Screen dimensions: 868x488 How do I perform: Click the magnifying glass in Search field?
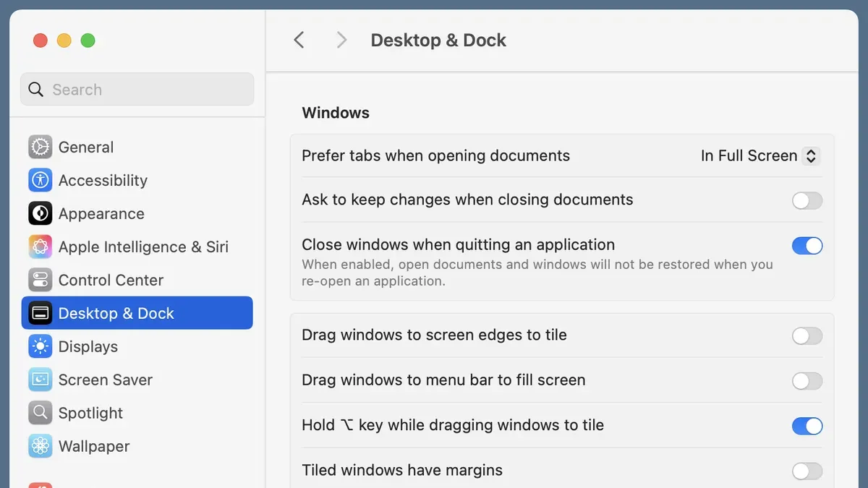tap(36, 90)
